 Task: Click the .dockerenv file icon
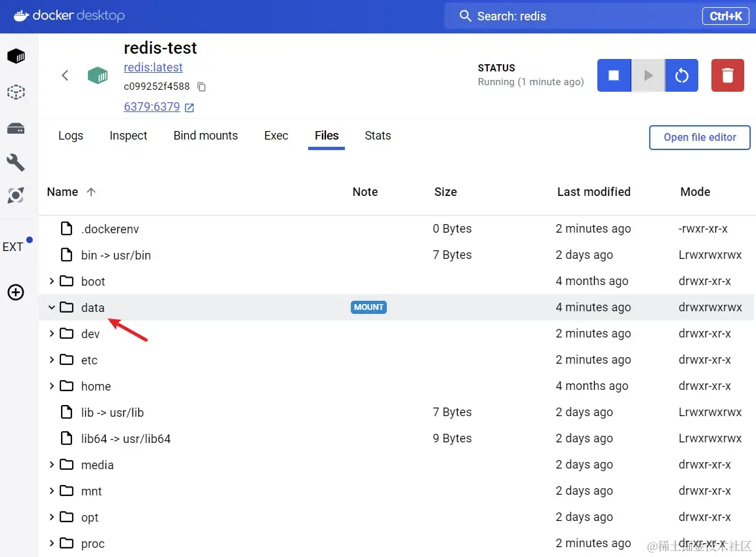(66, 229)
